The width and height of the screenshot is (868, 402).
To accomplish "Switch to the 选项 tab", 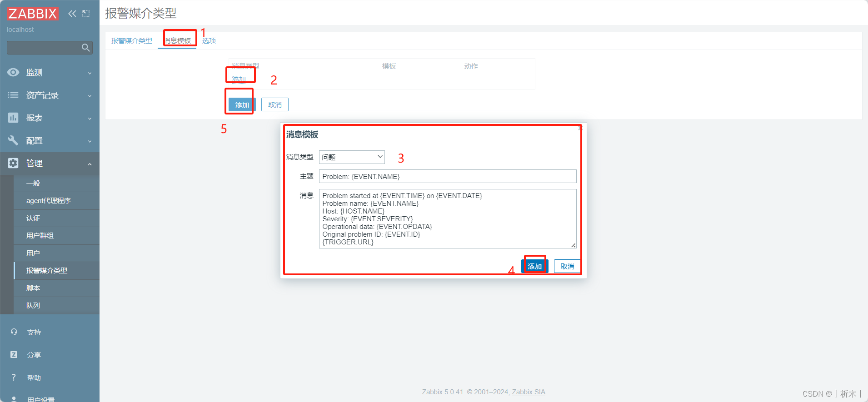I will [209, 40].
